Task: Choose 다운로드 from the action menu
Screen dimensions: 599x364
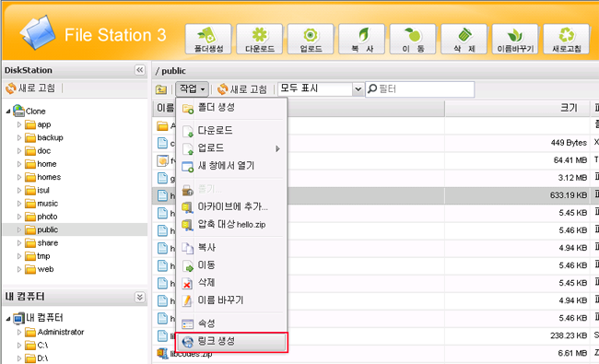Action: tap(231, 131)
